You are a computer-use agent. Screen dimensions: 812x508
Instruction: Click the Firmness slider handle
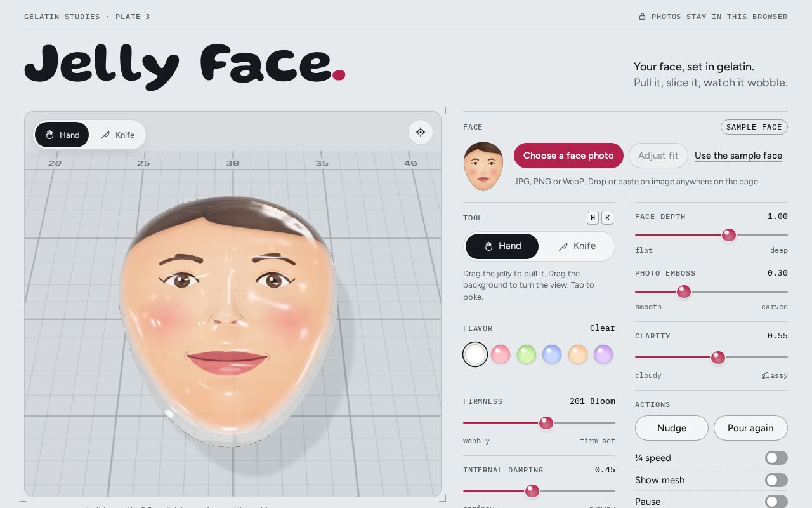(x=546, y=423)
